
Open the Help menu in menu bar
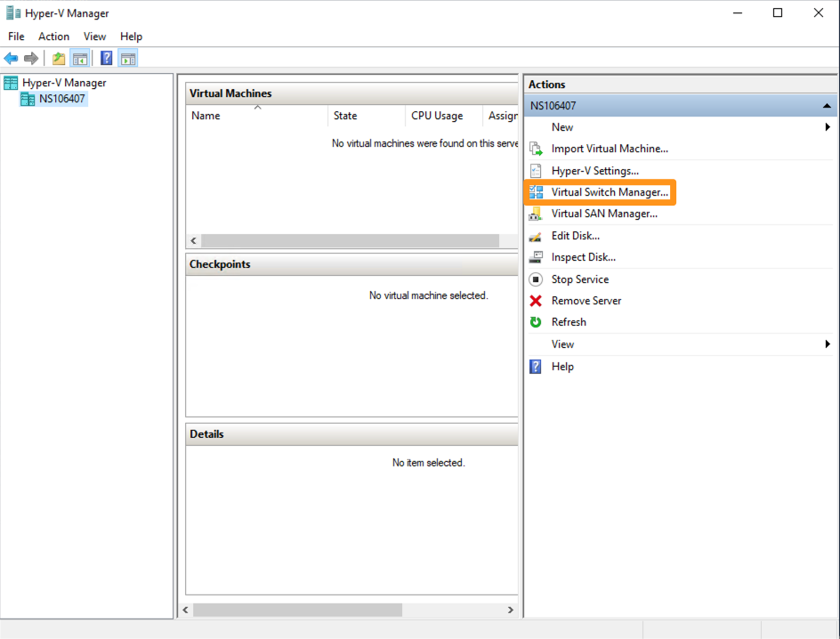coord(131,36)
